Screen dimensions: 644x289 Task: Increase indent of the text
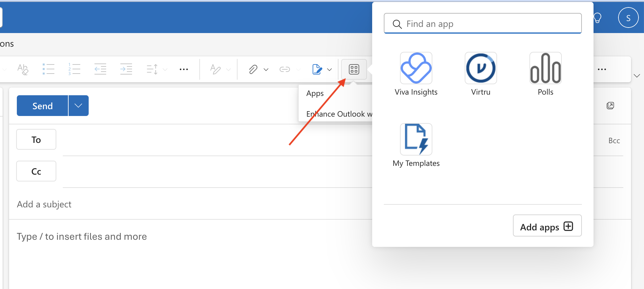point(126,69)
